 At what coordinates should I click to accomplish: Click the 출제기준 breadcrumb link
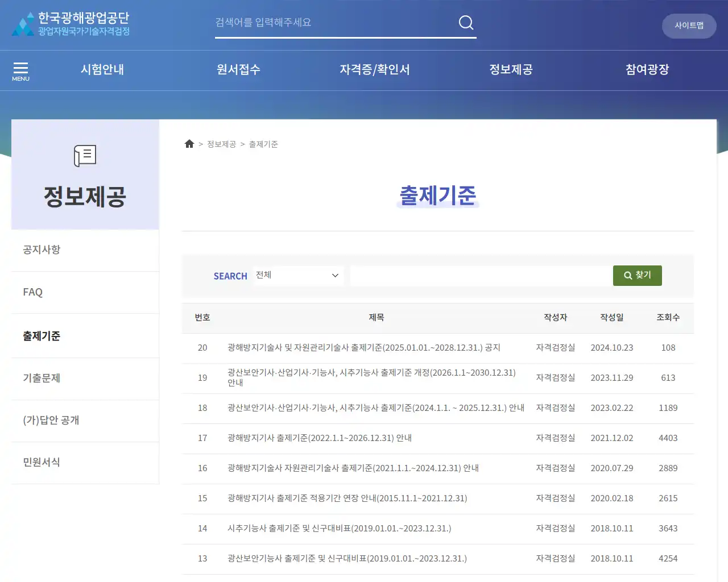click(x=263, y=144)
